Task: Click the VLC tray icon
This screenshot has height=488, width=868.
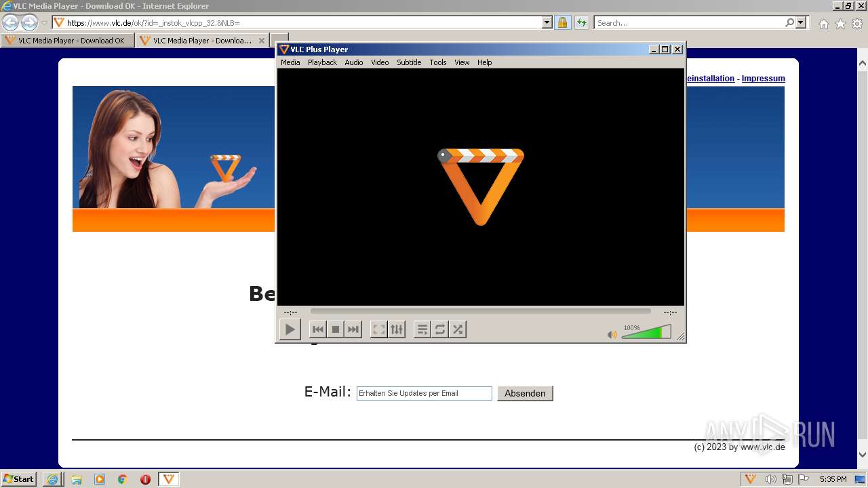Action: (751, 479)
